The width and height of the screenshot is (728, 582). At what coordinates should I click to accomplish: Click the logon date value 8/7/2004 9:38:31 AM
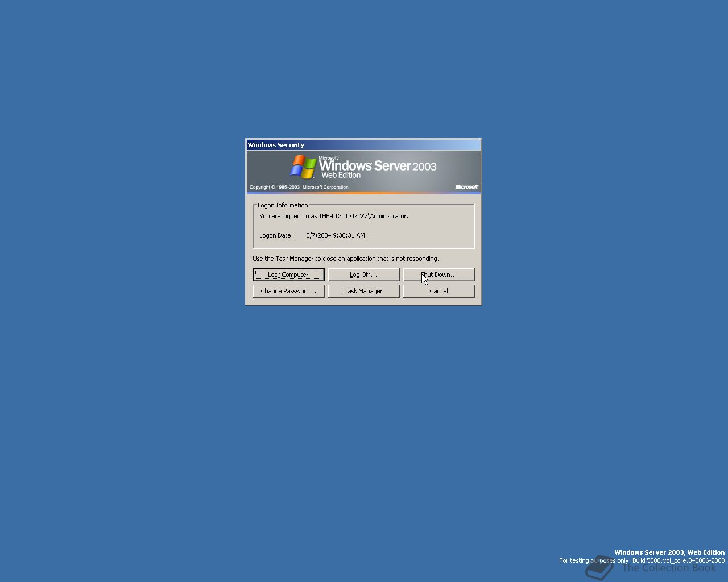[x=336, y=235]
